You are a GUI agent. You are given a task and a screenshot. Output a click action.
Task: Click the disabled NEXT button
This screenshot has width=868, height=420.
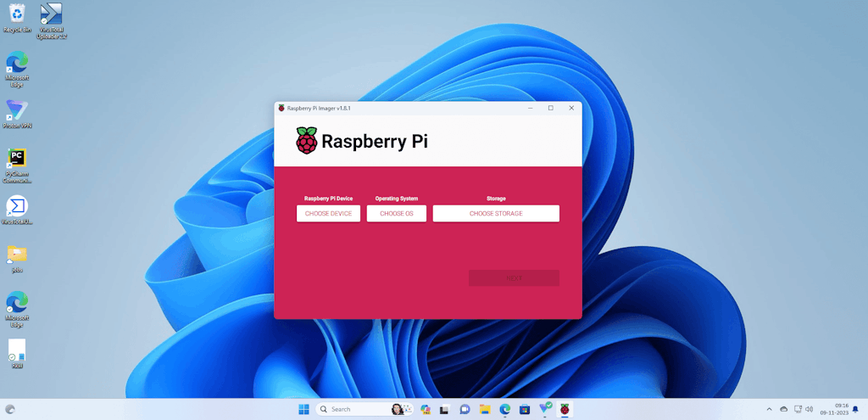pos(514,278)
